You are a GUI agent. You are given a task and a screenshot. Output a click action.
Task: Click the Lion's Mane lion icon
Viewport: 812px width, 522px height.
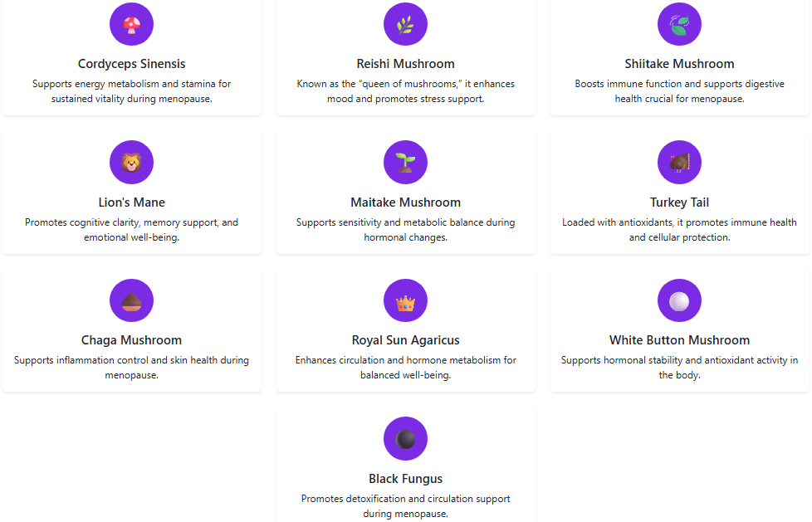pyautogui.click(x=131, y=163)
